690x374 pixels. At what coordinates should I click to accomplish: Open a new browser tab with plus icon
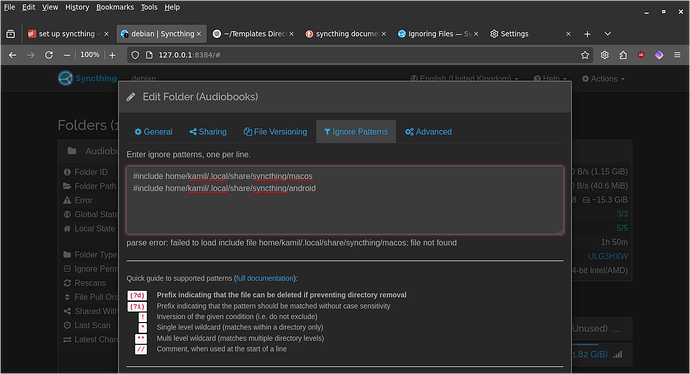click(x=587, y=34)
